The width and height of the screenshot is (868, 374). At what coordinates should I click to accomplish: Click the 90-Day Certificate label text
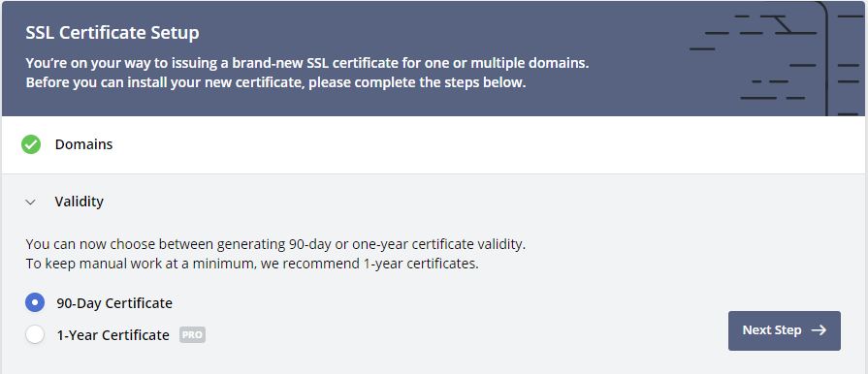coord(114,303)
